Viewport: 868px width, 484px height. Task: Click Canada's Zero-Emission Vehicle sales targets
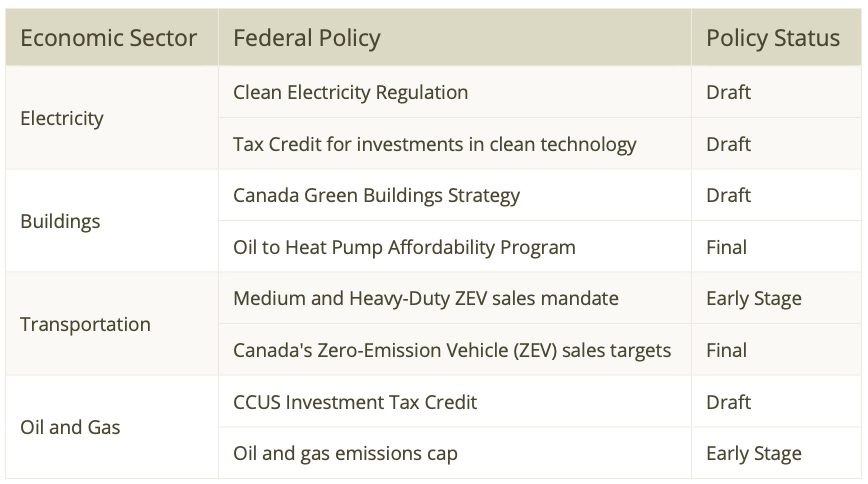pos(452,350)
